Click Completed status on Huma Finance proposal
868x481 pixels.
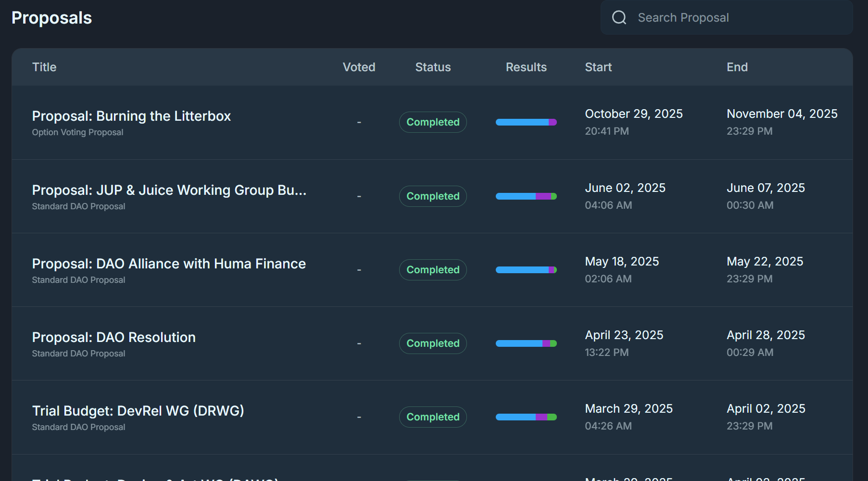433,270
